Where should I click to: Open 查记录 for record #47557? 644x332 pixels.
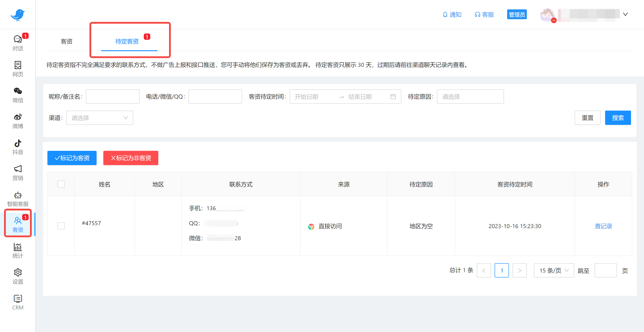(603, 226)
